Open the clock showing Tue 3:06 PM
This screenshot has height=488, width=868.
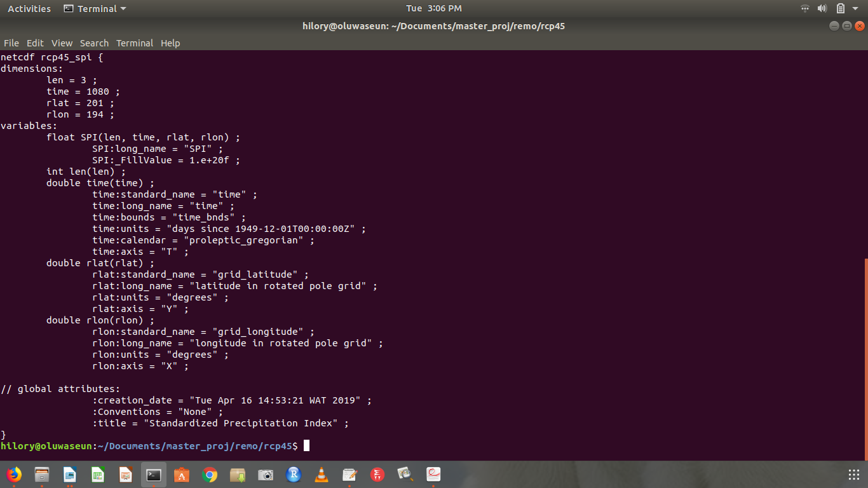coord(434,9)
